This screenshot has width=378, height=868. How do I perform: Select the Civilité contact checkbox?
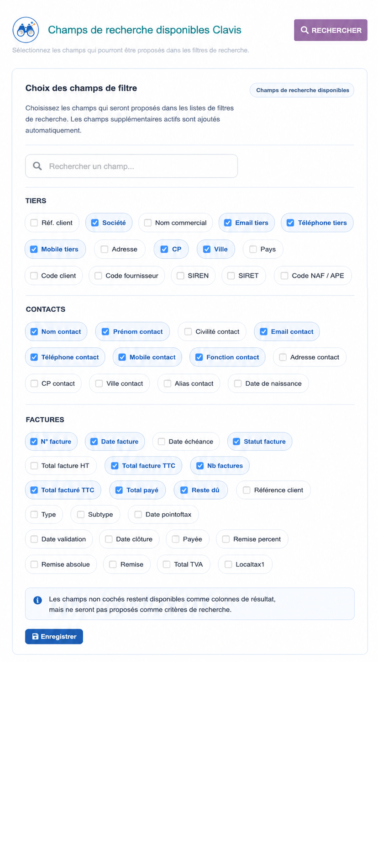188,331
